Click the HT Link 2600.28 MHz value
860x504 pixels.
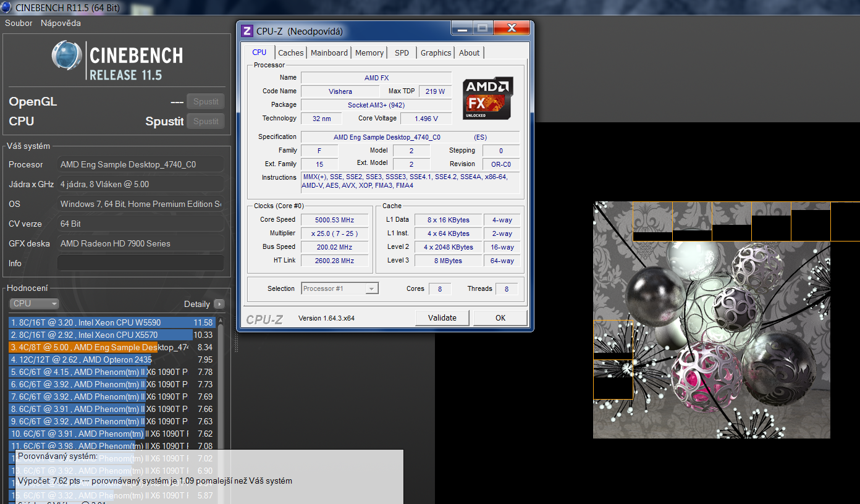pyautogui.click(x=334, y=261)
